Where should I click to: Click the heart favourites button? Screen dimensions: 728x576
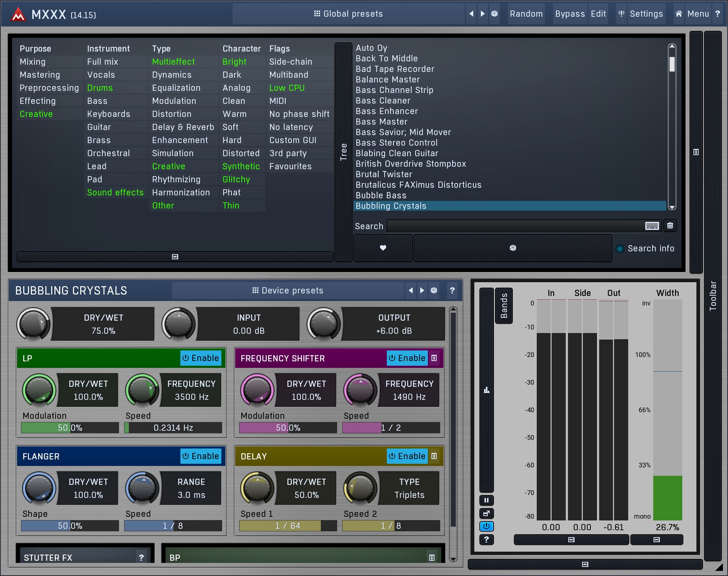tap(383, 248)
